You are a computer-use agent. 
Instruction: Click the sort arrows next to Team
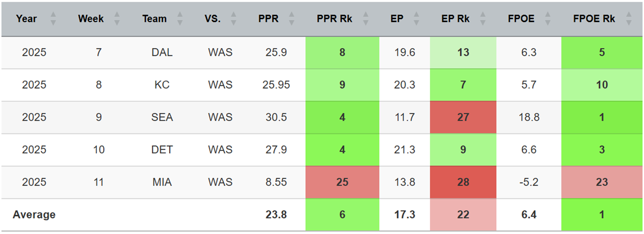(179, 19)
